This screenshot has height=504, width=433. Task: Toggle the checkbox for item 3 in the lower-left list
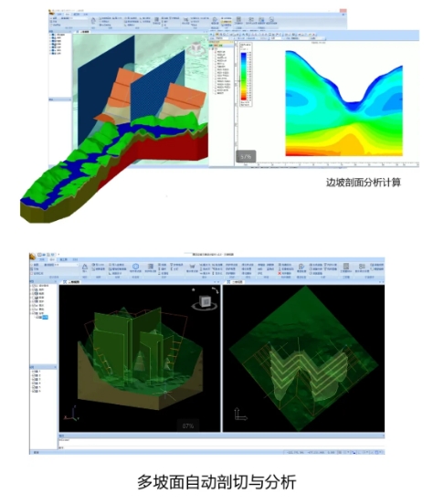[34, 380]
